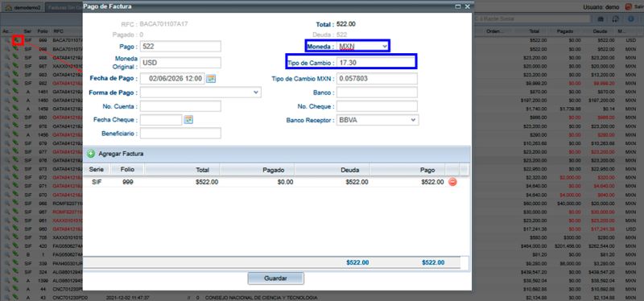Image resolution: width=644 pixels, height=301 pixels.
Task: Click the Moneda Original field showing USD
Action: (180, 63)
